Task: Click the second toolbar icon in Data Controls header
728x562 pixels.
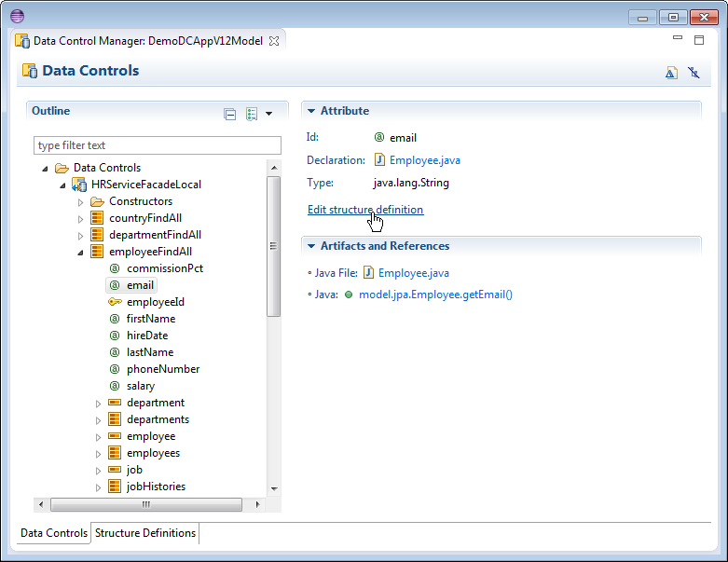Action: point(694,73)
